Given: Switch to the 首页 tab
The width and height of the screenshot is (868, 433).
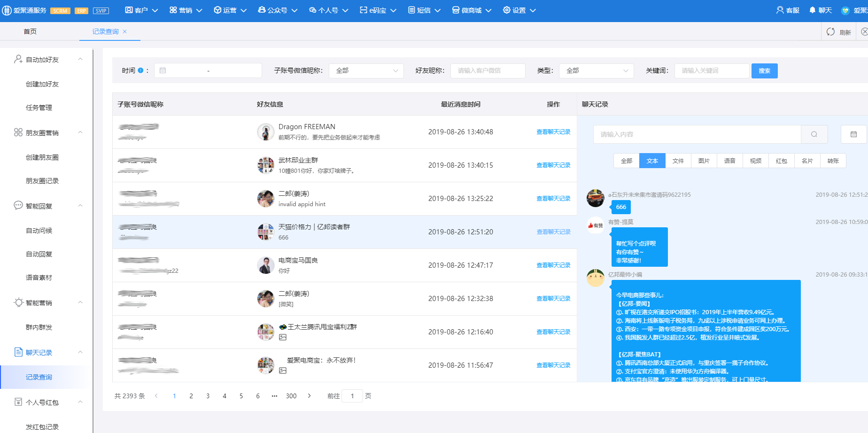Looking at the screenshot, I should tap(30, 31).
